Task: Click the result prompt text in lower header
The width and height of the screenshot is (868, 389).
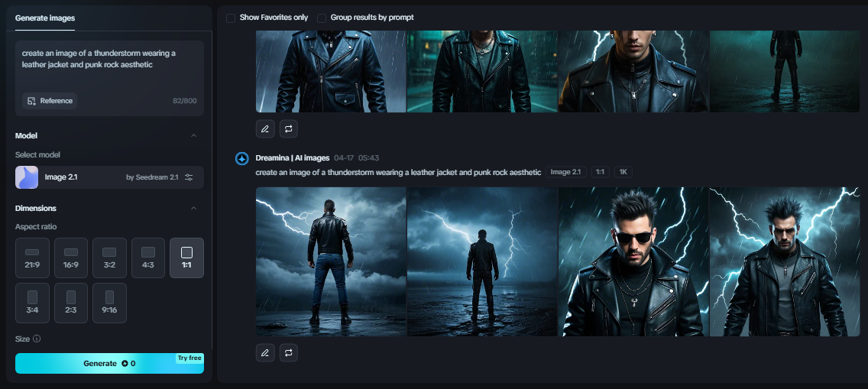Action: [398, 172]
